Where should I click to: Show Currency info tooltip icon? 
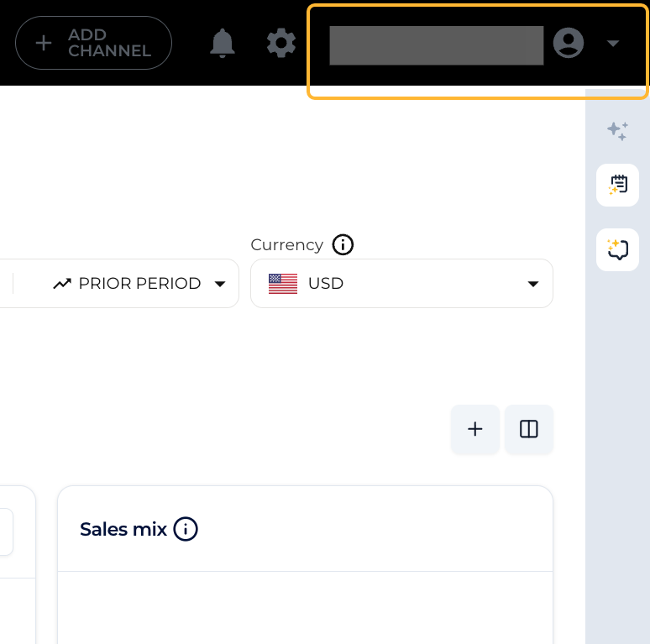343,245
